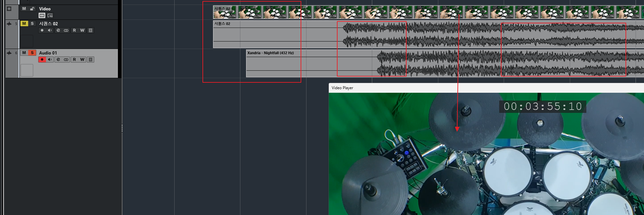Select the Video track name
The height and width of the screenshot is (215, 644).
(x=45, y=9)
